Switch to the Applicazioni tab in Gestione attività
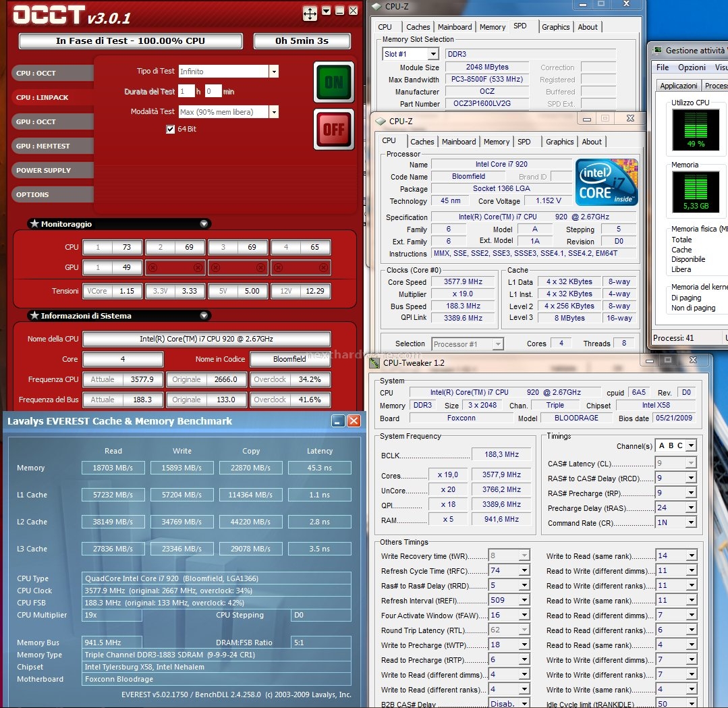The height and width of the screenshot is (708, 728). [678, 86]
